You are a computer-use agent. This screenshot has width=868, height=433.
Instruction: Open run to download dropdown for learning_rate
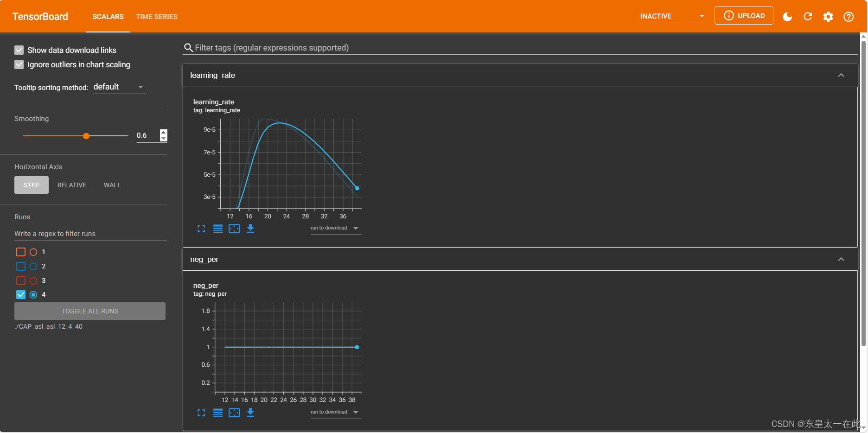(x=336, y=228)
